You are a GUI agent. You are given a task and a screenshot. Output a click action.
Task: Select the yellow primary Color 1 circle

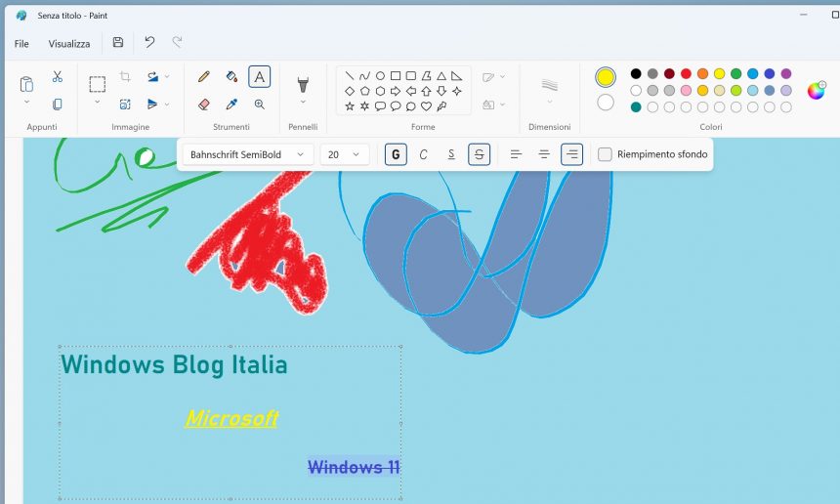[x=606, y=77]
